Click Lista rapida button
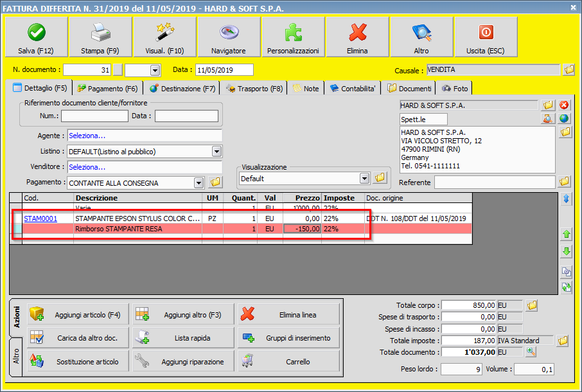Viewport: 582px width, 392px height. (x=183, y=338)
